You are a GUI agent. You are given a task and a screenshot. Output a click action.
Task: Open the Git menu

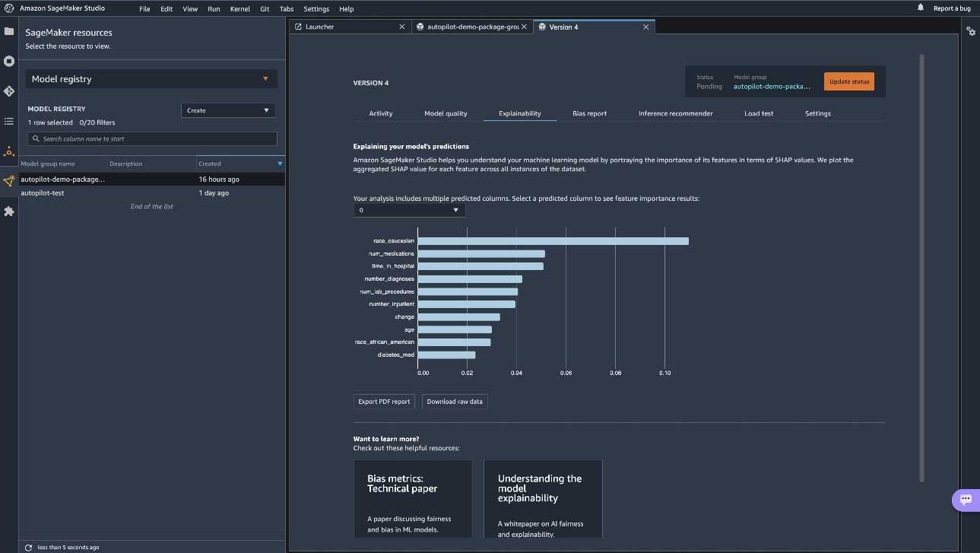pyautogui.click(x=265, y=9)
